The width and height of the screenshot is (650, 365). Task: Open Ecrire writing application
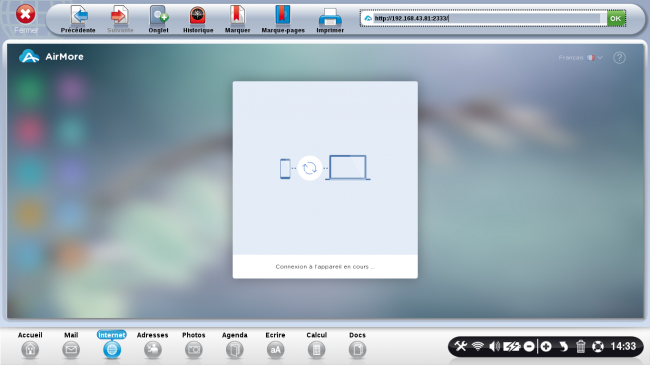coord(275,345)
